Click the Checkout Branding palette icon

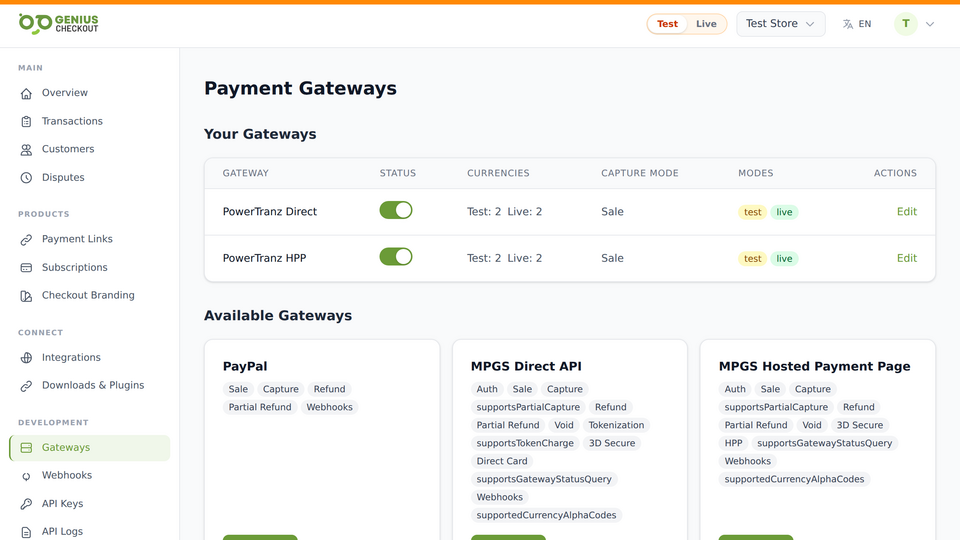(26, 296)
